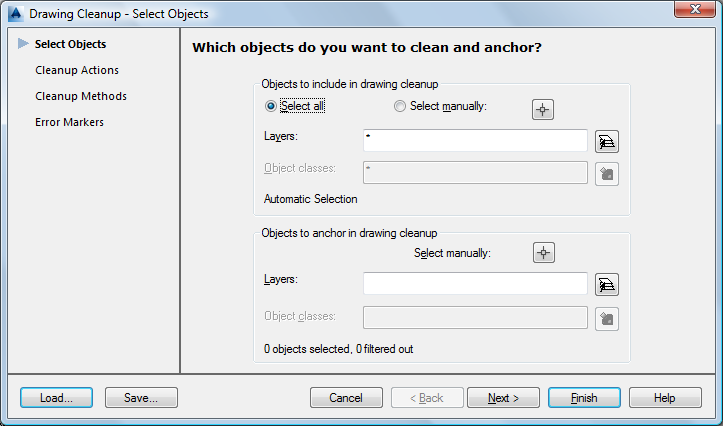Click the AutoCAD icon in the title bar
This screenshot has height=426, width=723.
(x=15, y=13)
